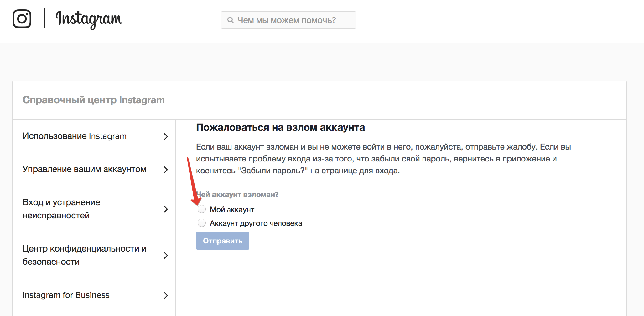
Task: Expand chevron next to 'Использование Instagram'
Action: (166, 136)
